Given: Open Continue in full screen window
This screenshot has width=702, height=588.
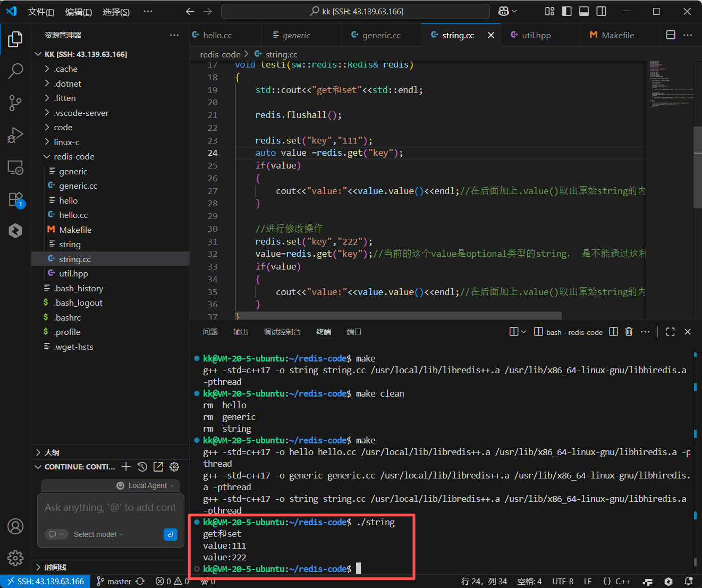Looking at the screenshot, I should click(x=158, y=467).
